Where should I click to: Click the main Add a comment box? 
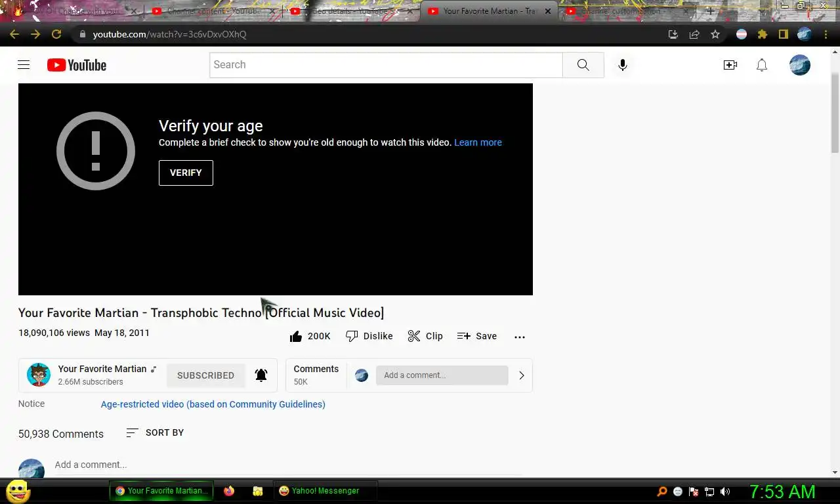(x=287, y=465)
